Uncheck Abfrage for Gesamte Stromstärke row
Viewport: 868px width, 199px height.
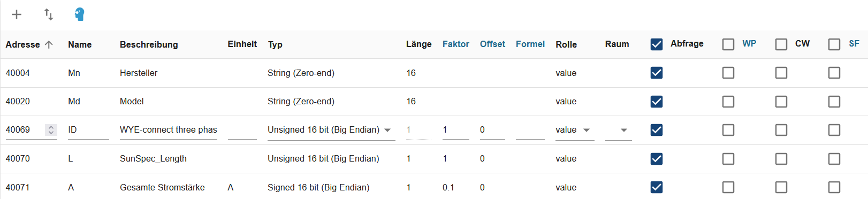tap(657, 187)
